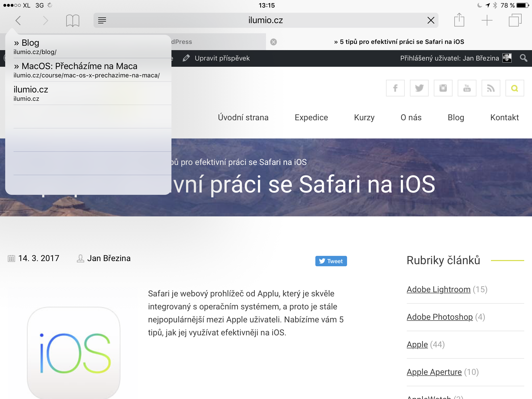Open the RSS feed icon
The image size is (532, 399).
[491, 88]
